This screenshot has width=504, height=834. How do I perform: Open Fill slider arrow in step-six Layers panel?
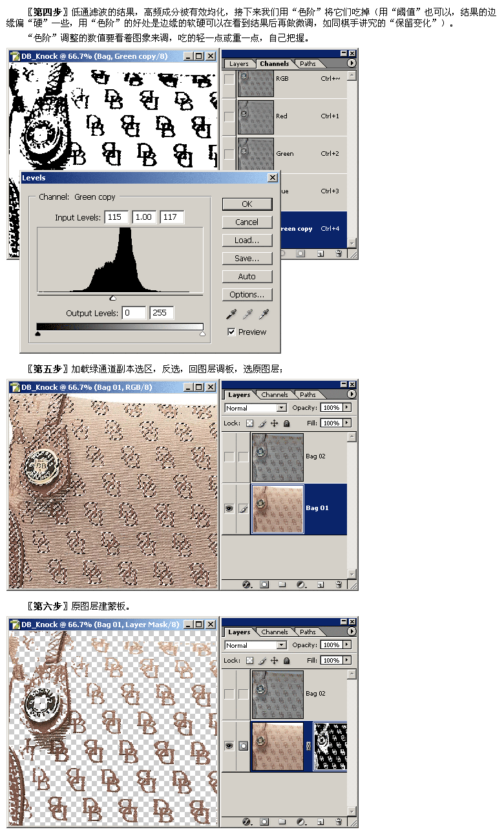(347, 660)
